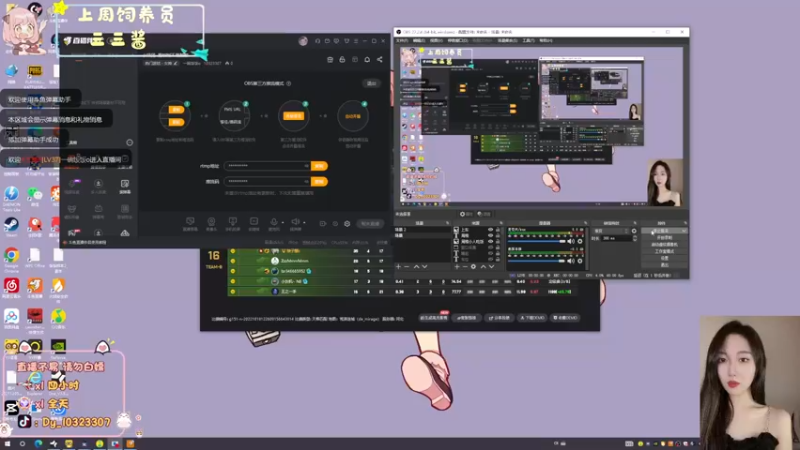
Task: Move the selected OBS scene up
Action: pos(416,266)
